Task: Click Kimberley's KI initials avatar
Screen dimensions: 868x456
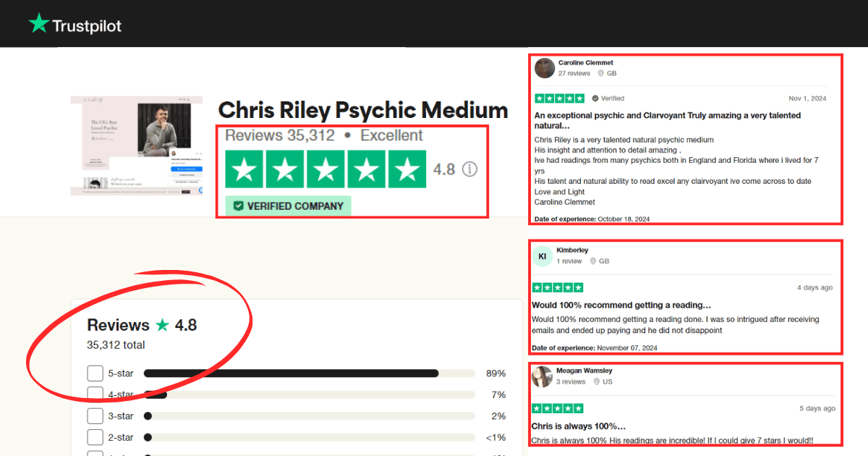Action: tap(542, 256)
